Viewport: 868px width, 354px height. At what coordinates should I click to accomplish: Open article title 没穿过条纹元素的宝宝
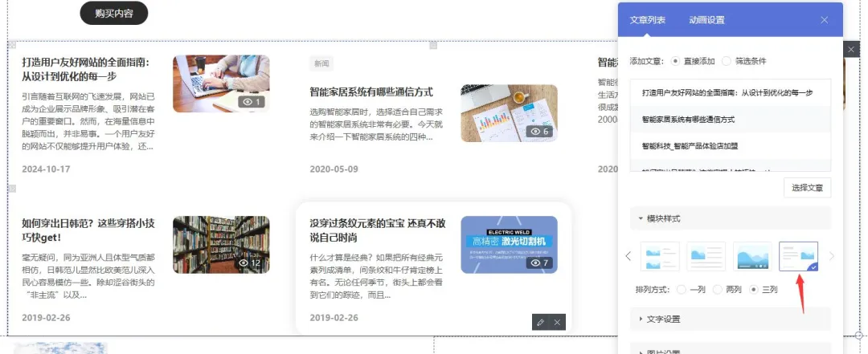(x=378, y=230)
